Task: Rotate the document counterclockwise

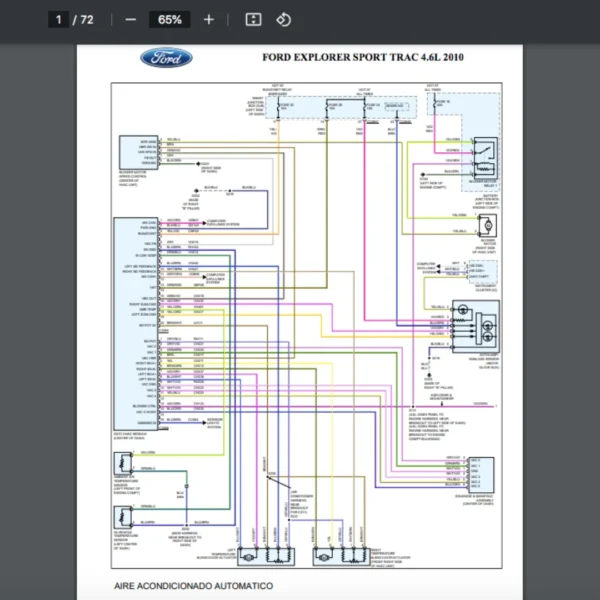Action: [283, 20]
